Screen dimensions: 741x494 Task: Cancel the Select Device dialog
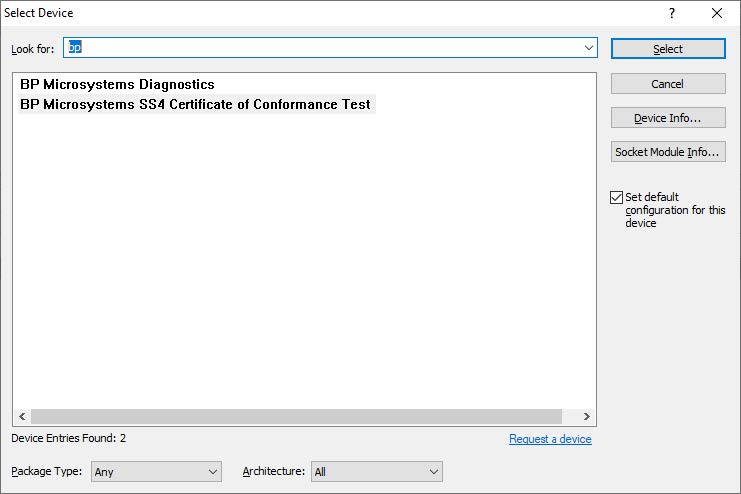tap(668, 84)
